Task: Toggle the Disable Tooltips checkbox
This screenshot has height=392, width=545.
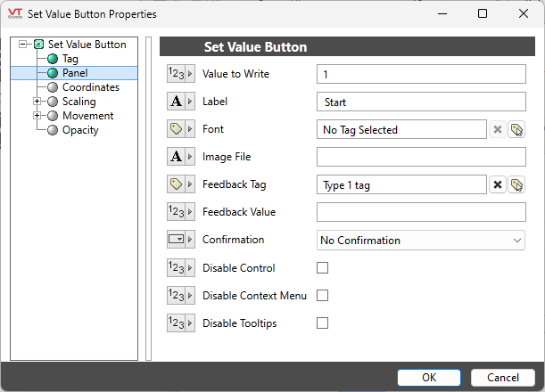Action: (x=323, y=323)
